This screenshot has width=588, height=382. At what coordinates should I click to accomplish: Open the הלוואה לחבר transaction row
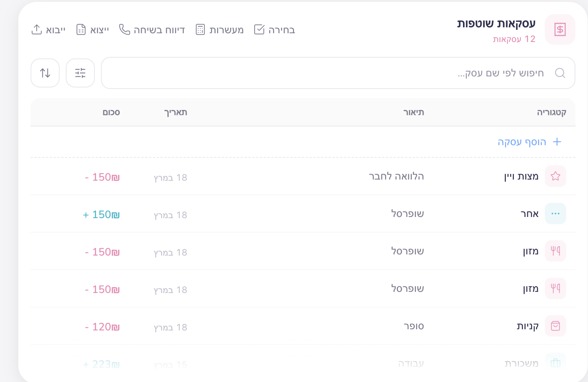(396, 176)
